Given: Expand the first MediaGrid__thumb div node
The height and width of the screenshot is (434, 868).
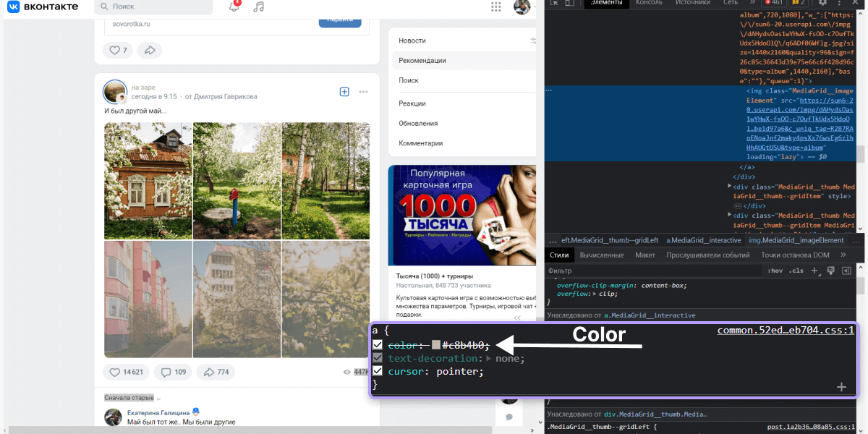Looking at the screenshot, I should [729, 187].
